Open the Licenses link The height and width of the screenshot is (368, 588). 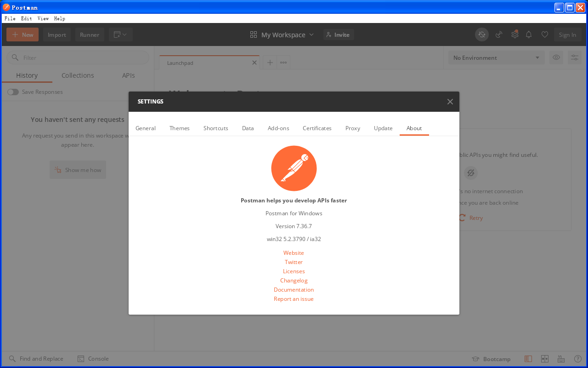294,271
